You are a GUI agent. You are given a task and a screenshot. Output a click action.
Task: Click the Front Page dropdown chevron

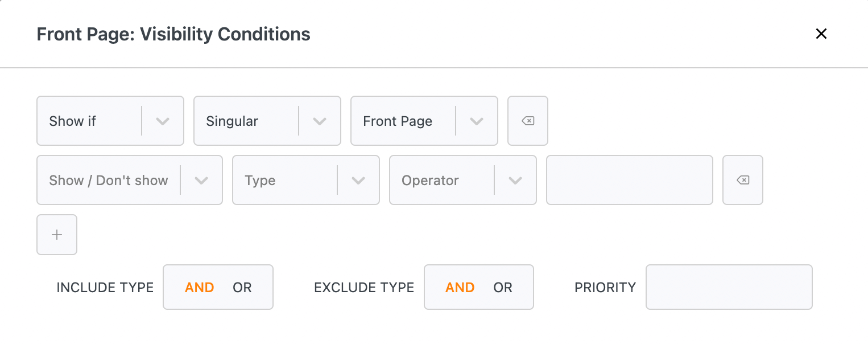(x=477, y=121)
